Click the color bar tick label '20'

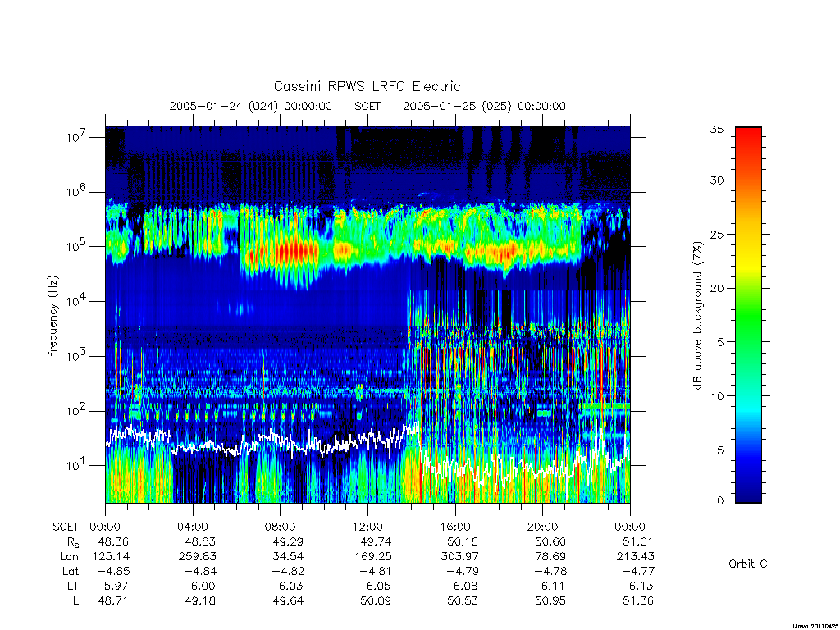pyautogui.click(x=716, y=288)
